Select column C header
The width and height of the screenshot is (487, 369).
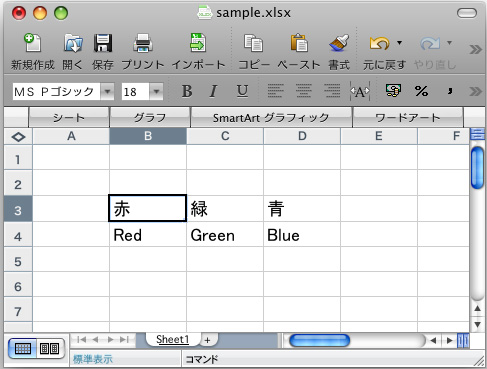225,136
